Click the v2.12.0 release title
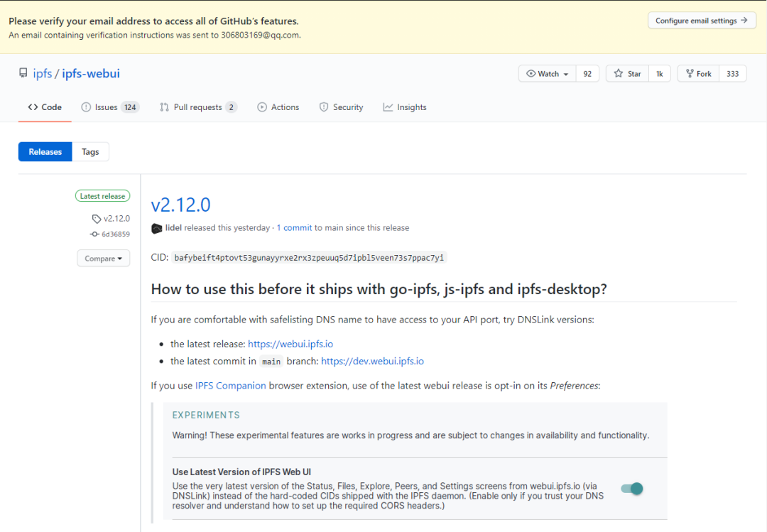 coord(180,205)
